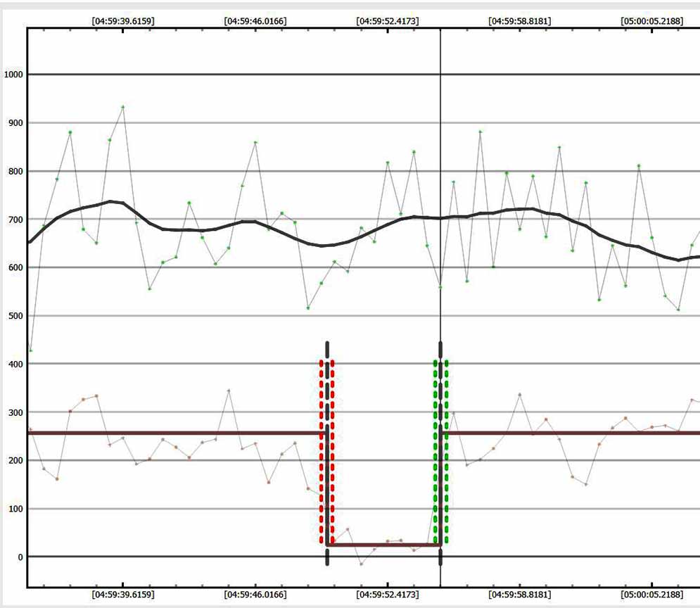
Task: Click the 600 y-axis label
Action: pos(15,267)
